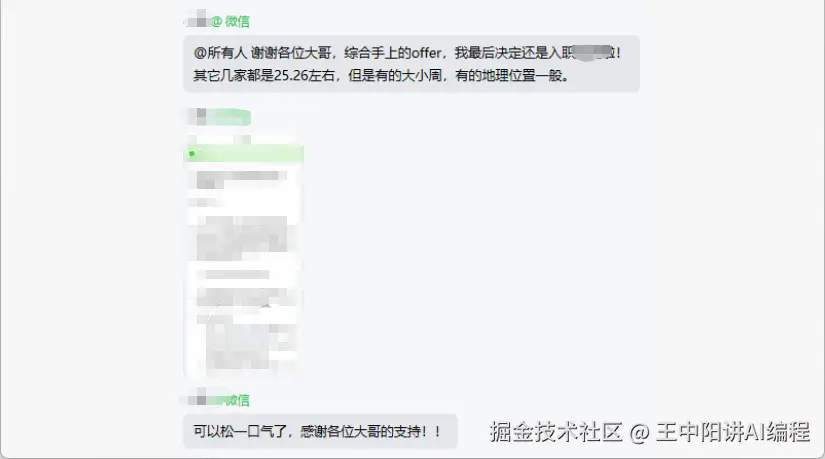Click the '王中阳讲AI编程' author watermark
Viewport: 825px width, 459px height.
(733, 432)
